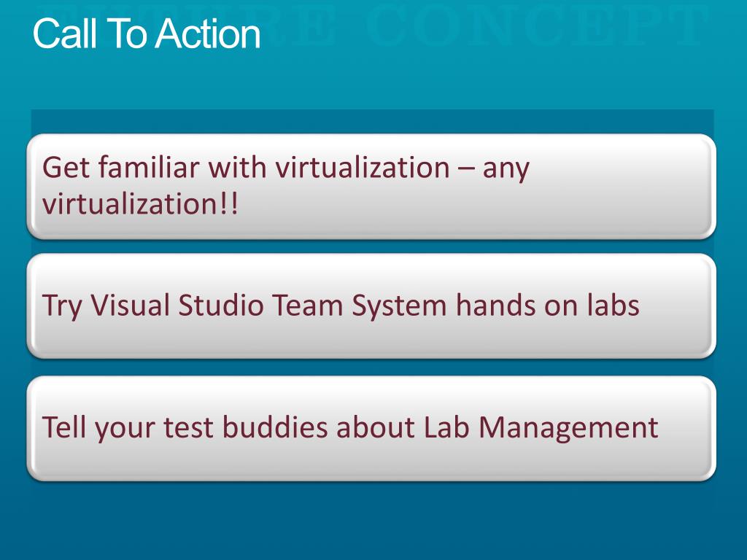Click the "Call To Action" slide title
Image resolution: width=747 pixels, height=560 pixels.
click(146, 34)
